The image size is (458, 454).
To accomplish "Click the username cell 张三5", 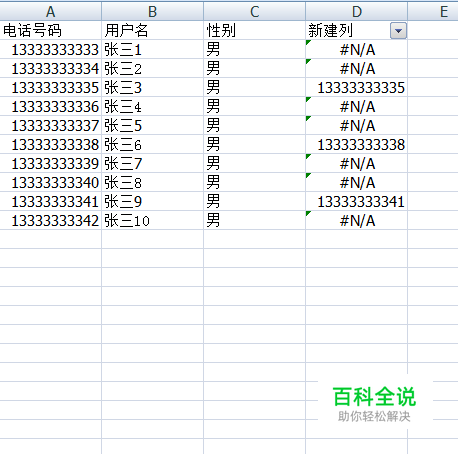I will 153,126.
